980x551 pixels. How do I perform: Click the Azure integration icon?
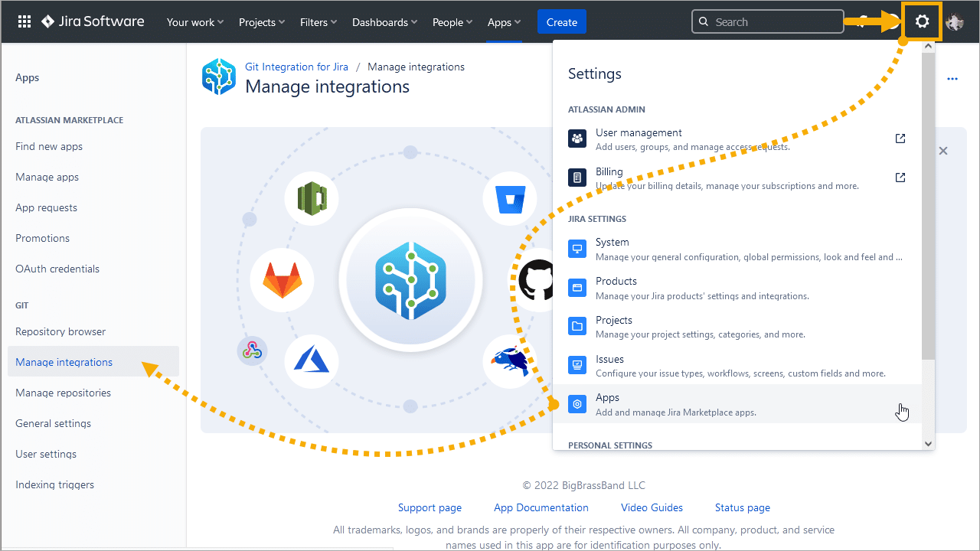click(x=312, y=360)
